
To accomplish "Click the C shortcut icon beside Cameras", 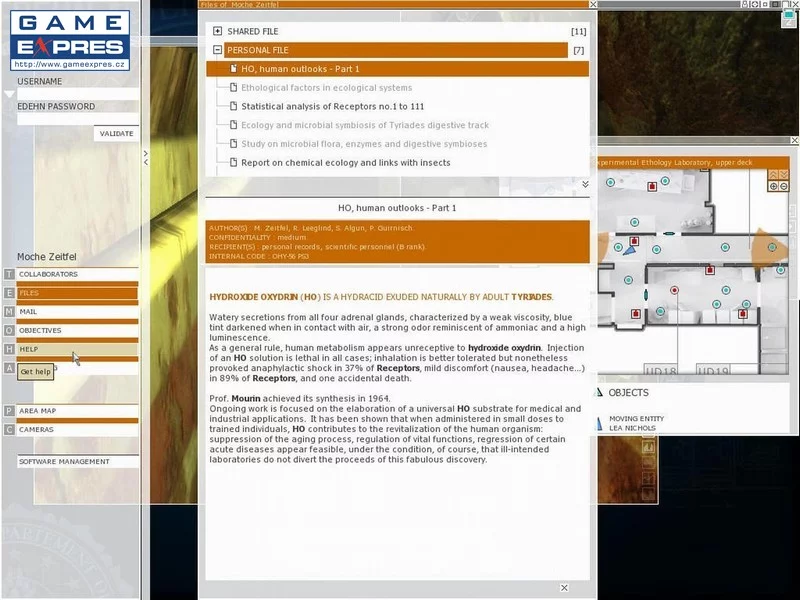I will [9, 430].
